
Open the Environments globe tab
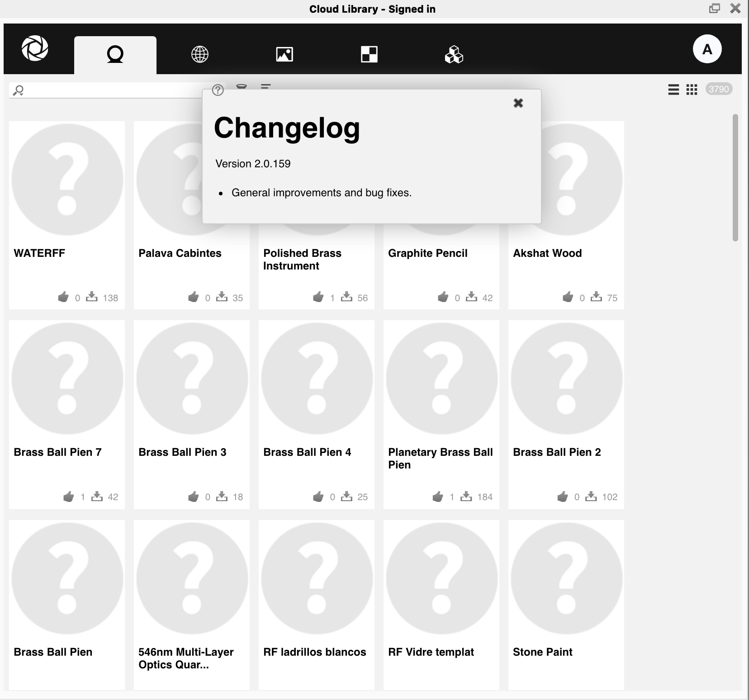[x=200, y=54]
